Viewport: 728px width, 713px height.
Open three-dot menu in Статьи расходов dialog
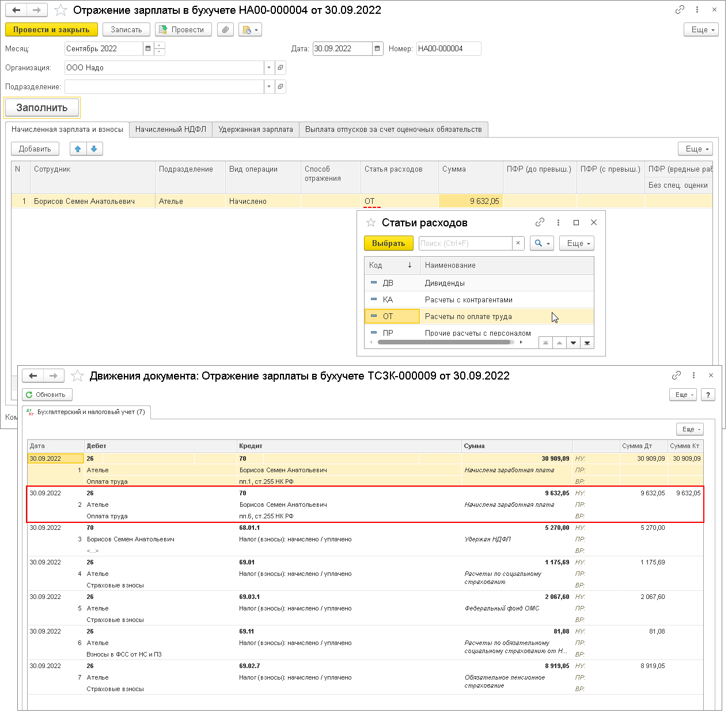pyautogui.click(x=558, y=222)
